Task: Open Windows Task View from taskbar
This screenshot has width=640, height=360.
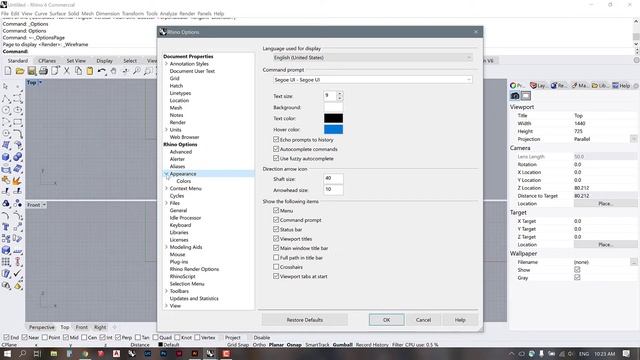Action: [37, 353]
